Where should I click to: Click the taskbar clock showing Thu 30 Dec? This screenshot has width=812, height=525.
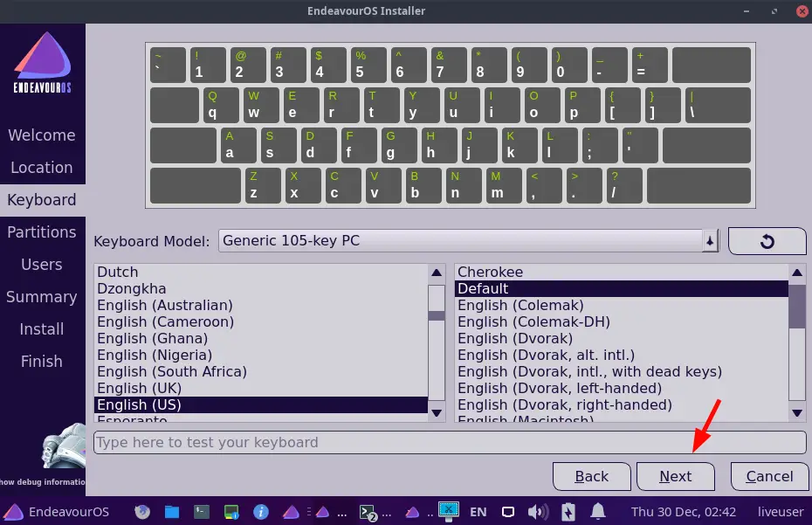coord(683,512)
